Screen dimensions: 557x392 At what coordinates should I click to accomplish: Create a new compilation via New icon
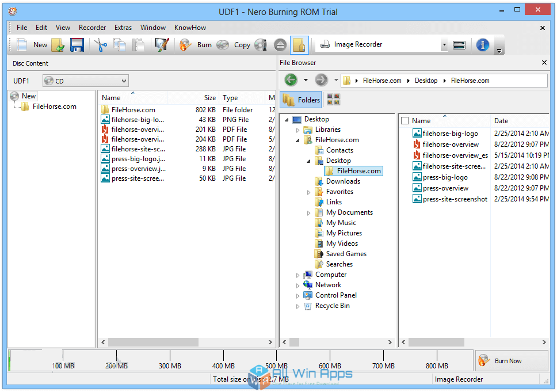pos(22,45)
